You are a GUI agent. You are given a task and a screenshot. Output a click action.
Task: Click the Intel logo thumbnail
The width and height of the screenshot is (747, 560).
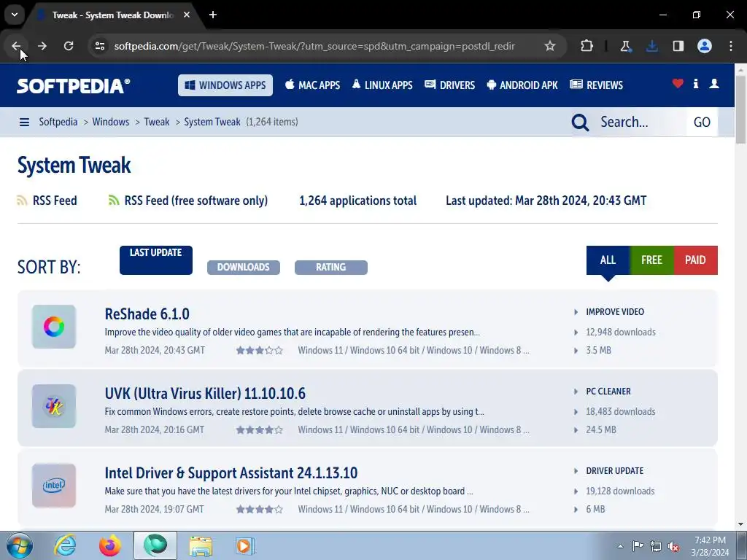54,486
